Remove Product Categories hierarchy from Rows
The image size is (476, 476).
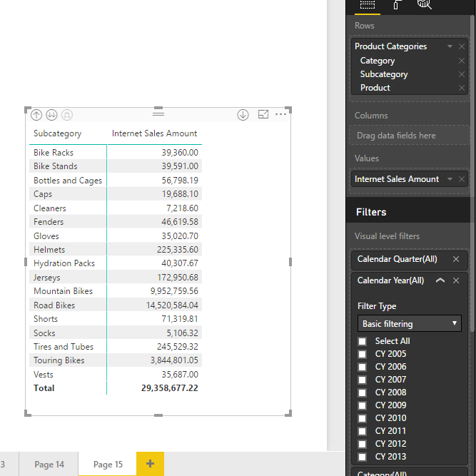[x=462, y=46]
